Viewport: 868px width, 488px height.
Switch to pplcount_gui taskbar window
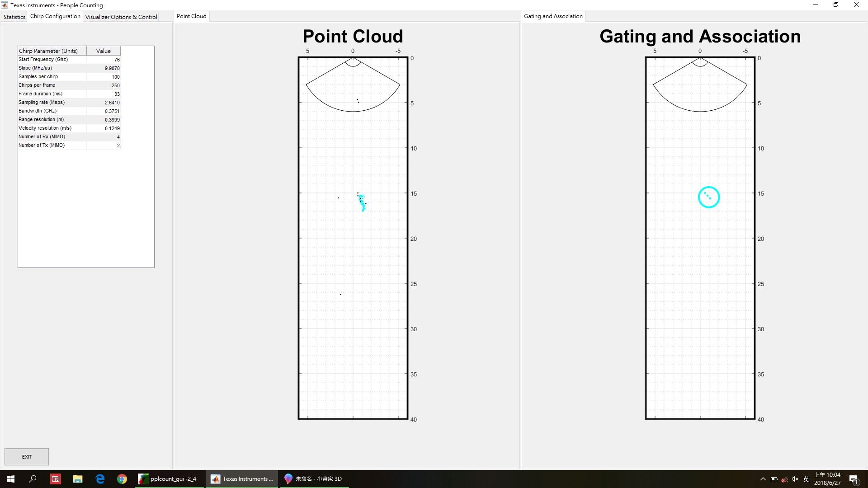(168, 479)
